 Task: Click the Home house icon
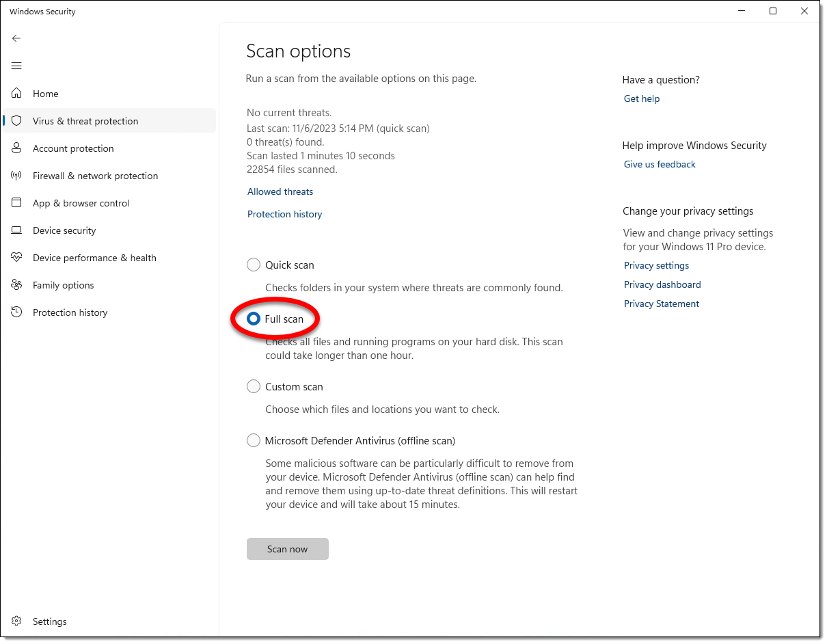click(x=17, y=94)
